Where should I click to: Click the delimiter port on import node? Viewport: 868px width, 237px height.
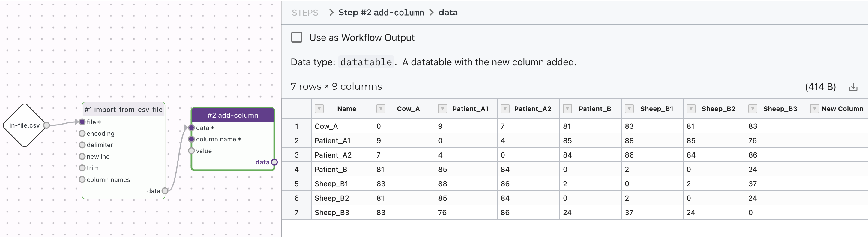(82, 145)
